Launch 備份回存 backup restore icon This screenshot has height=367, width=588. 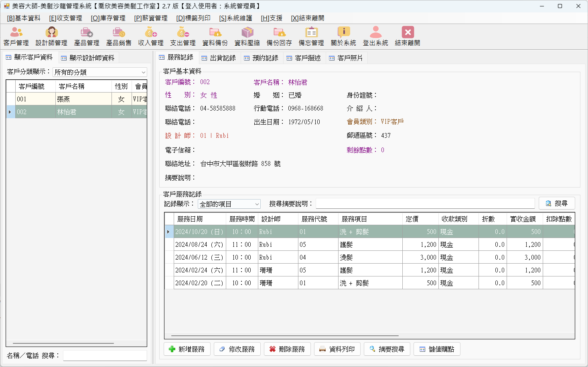pyautogui.click(x=279, y=36)
